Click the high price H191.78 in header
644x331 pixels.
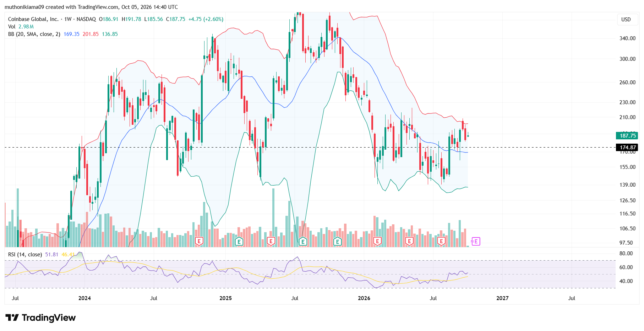pyautogui.click(x=131, y=19)
